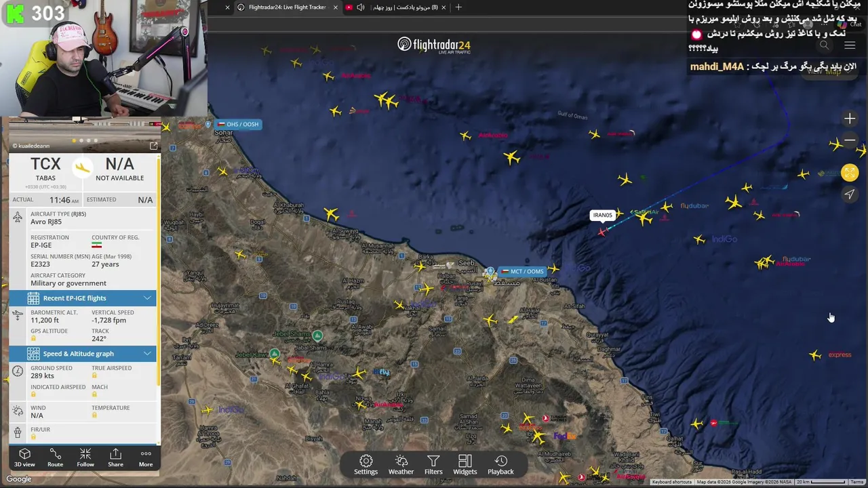Open a new browser tab
The width and height of the screenshot is (868, 488).
tap(458, 7)
